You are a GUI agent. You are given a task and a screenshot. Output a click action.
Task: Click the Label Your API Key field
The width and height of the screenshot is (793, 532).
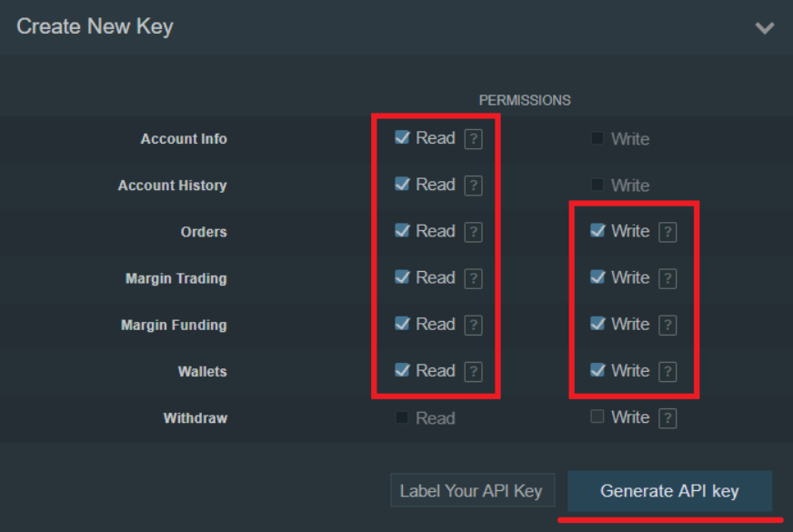coord(471,492)
